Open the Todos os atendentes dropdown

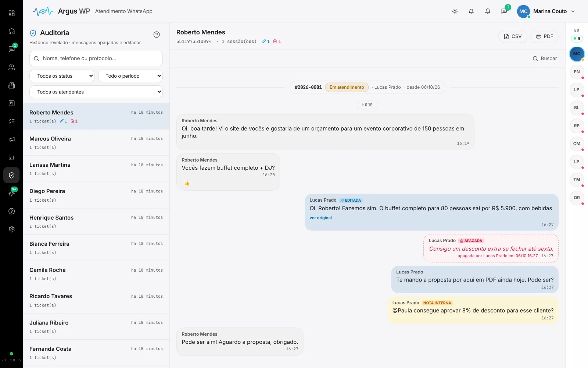[x=96, y=92]
